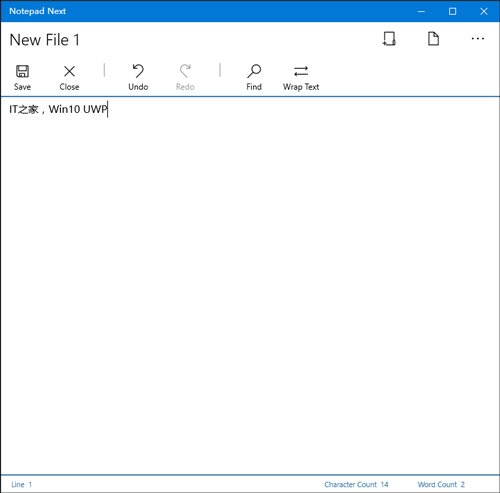Image resolution: width=500 pixels, height=493 pixels.
Task: Open the Find search tool
Action: (x=254, y=78)
